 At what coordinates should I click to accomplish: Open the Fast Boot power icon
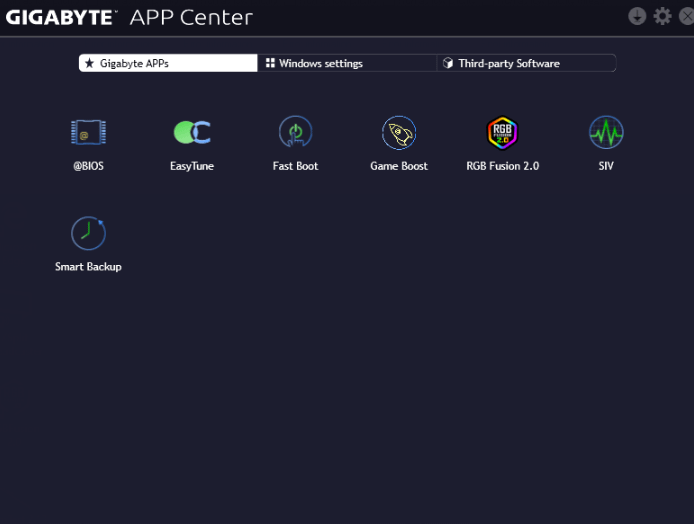pyautogui.click(x=295, y=132)
